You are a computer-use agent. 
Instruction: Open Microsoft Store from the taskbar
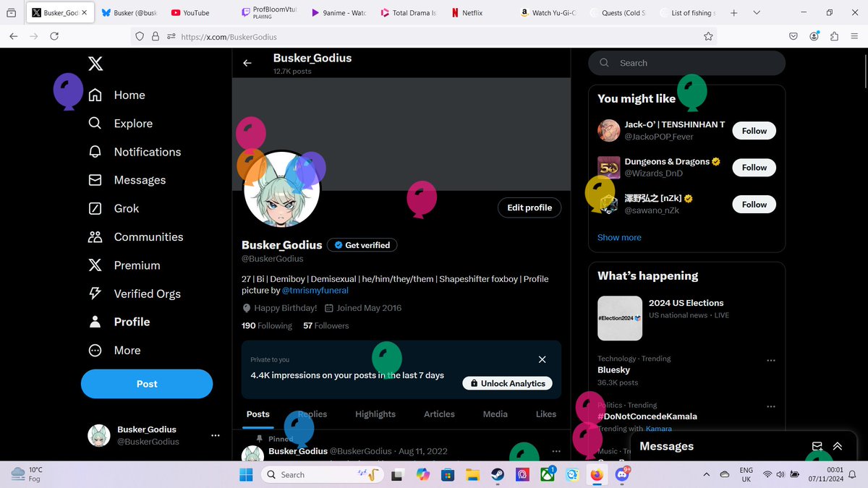448,474
